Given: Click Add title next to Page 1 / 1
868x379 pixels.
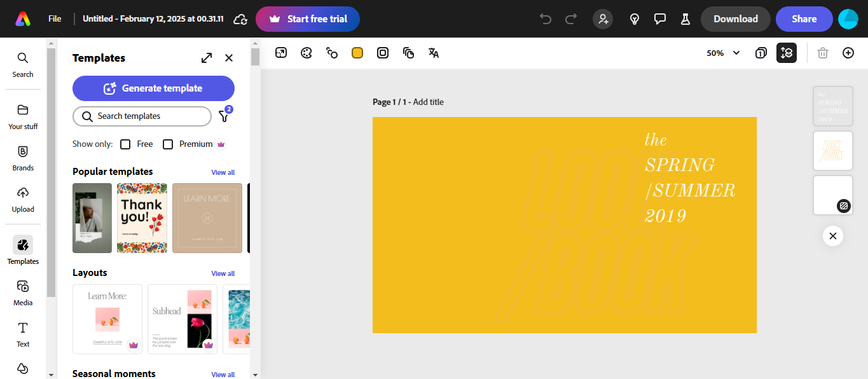Looking at the screenshot, I should (x=429, y=102).
